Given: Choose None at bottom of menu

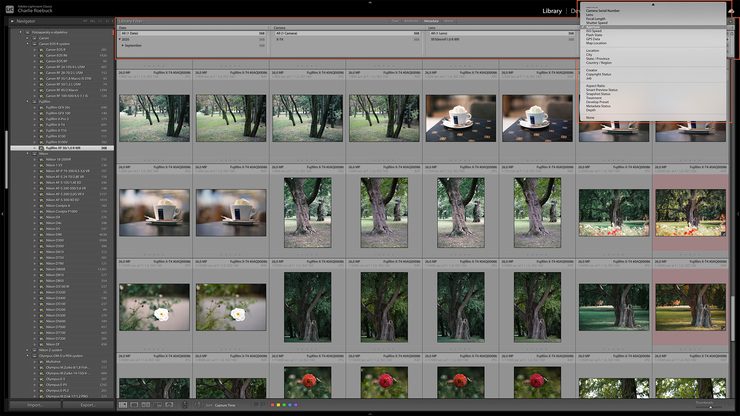Looking at the screenshot, I should point(590,118).
